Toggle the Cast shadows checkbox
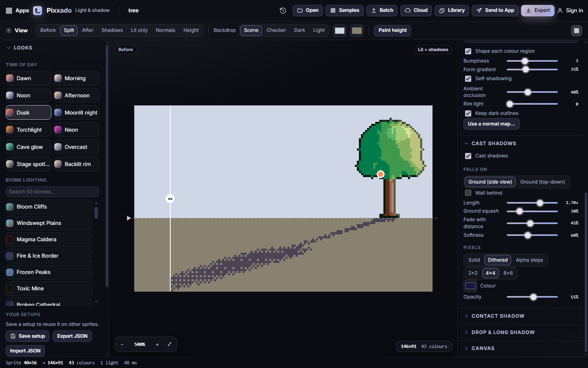This screenshot has width=588, height=368. [x=468, y=156]
